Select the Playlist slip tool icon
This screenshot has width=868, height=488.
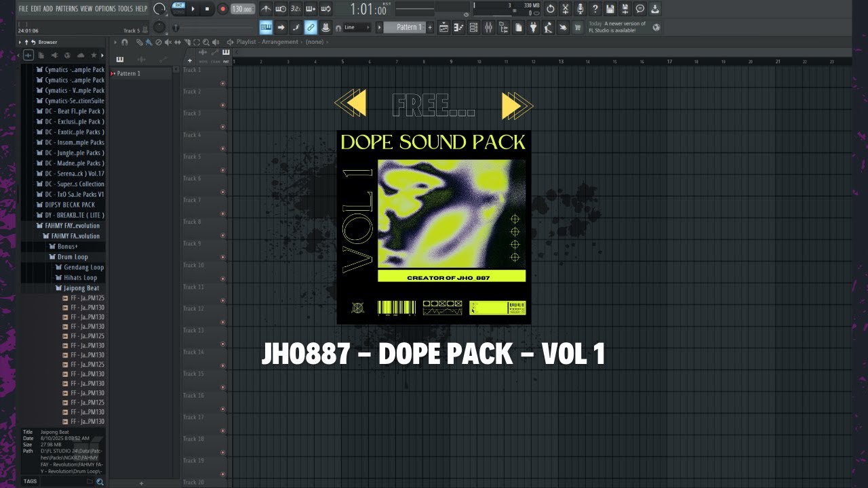(x=178, y=42)
